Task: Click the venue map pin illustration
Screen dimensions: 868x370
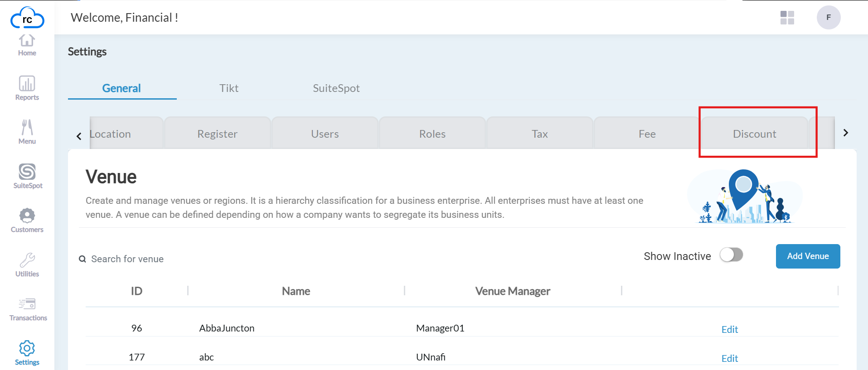Action: click(744, 196)
